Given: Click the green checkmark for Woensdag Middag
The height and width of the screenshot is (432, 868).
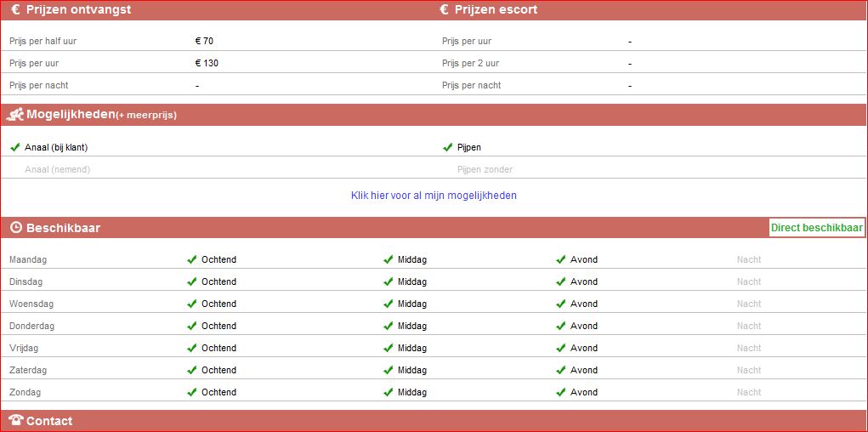Looking at the screenshot, I should [388, 304].
